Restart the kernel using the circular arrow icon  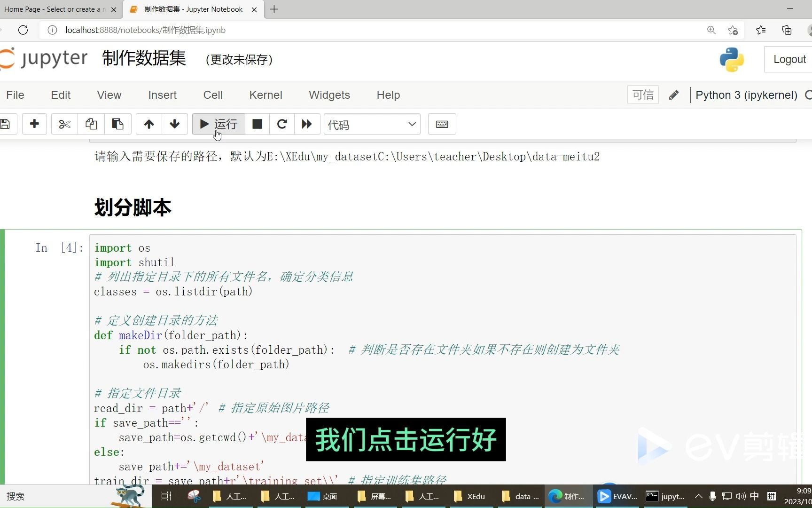(281, 124)
